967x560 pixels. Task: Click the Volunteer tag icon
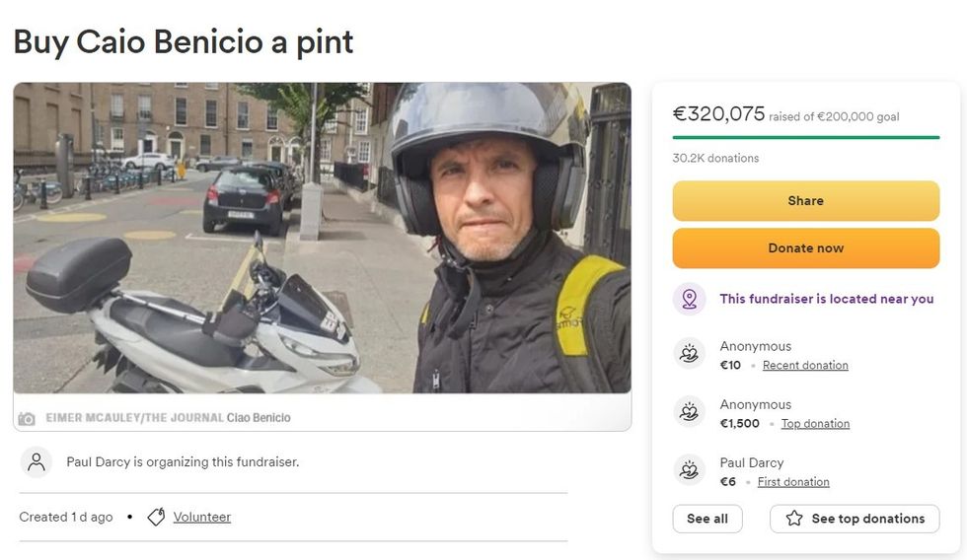pos(156,517)
